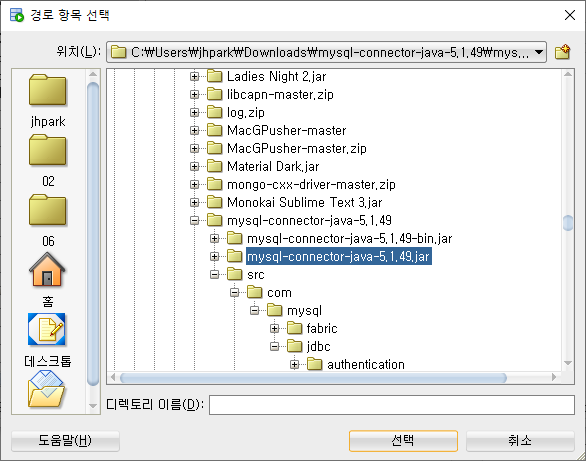Click folder icon of MacGPusher-master
The width and height of the screenshot is (586, 461).
point(215,130)
